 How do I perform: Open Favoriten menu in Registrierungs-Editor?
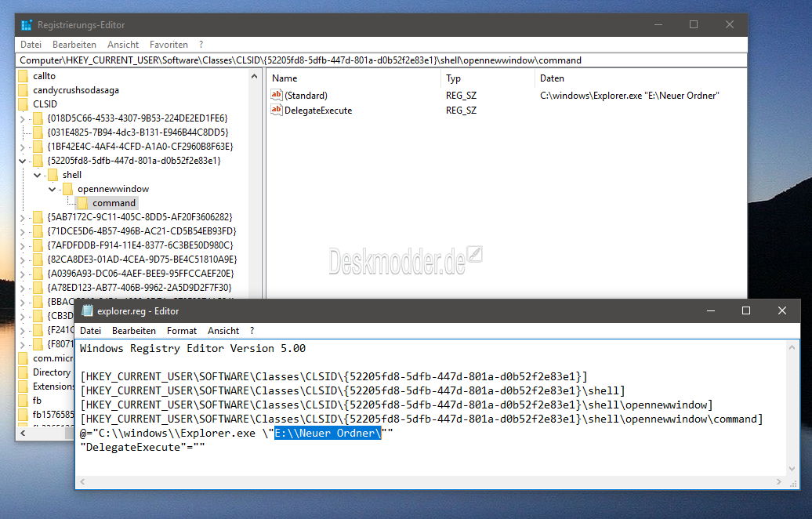(169, 45)
